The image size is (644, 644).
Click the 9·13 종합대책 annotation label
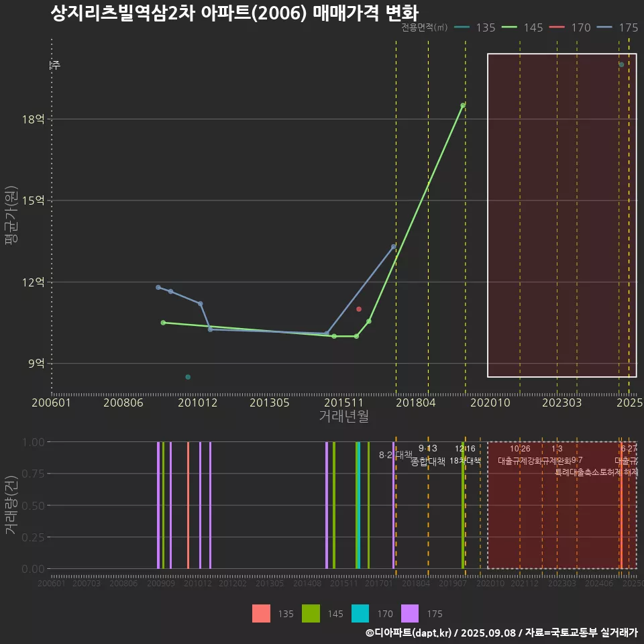pos(427,455)
